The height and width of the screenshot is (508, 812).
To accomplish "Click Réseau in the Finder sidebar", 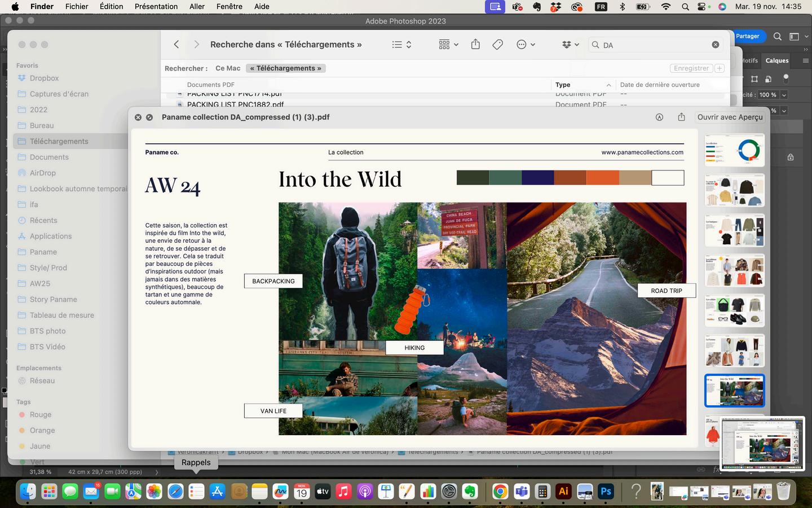I will point(42,381).
